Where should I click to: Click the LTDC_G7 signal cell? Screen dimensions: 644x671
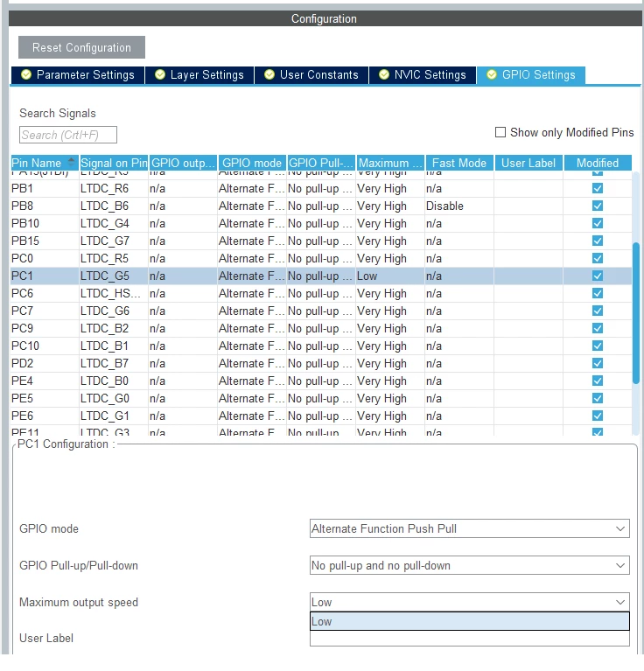(114, 241)
